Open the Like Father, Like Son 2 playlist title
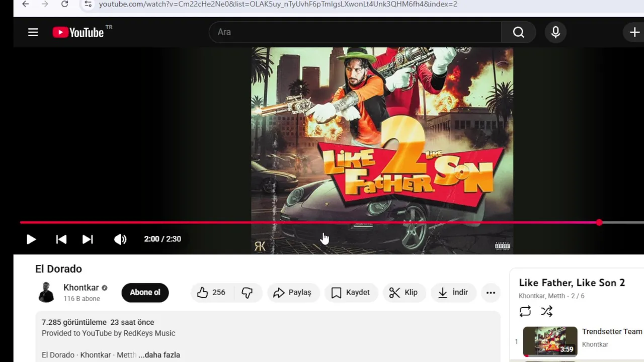644x362 pixels. pyautogui.click(x=572, y=283)
